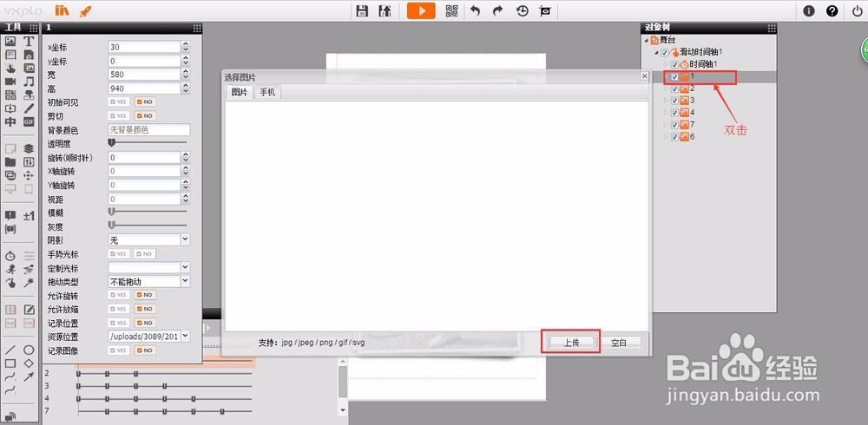Click the power/logout icon at top right
Screen dimensions: 868x425
click(x=857, y=10)
